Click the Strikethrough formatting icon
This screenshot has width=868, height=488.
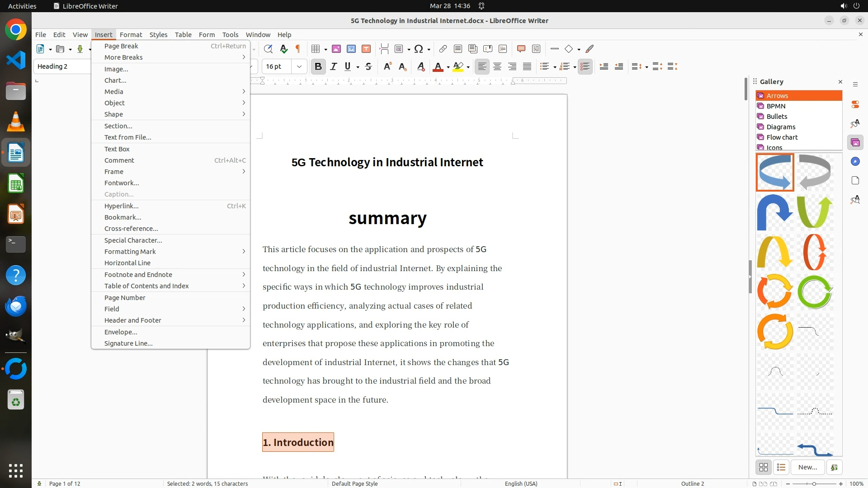pyautogui.click(x=368, y=66)
